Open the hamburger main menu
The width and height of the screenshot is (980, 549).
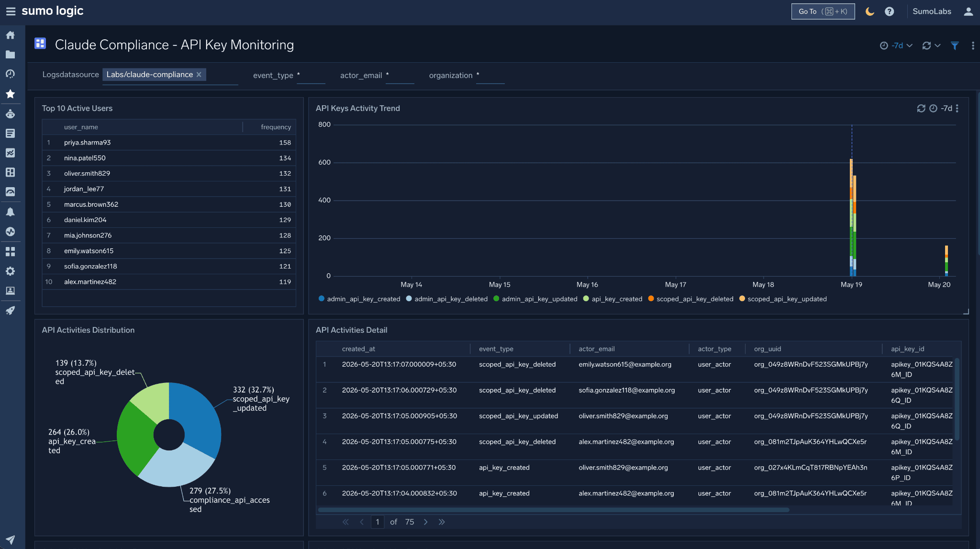11,11
